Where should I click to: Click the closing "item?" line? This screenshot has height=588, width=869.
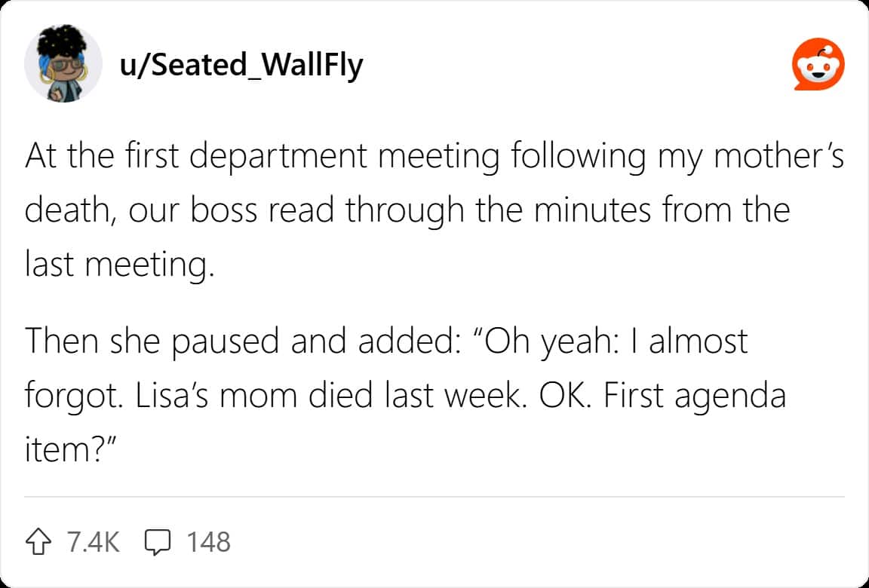72,451
